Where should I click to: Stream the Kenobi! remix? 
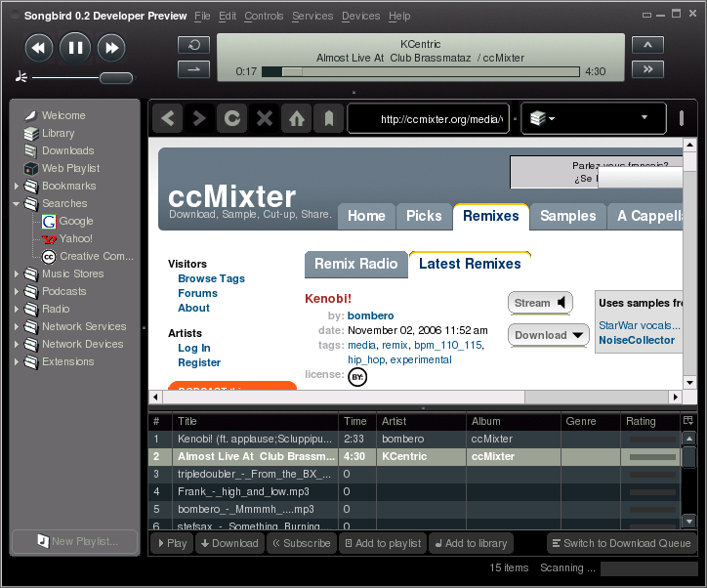tap(540, 303)
